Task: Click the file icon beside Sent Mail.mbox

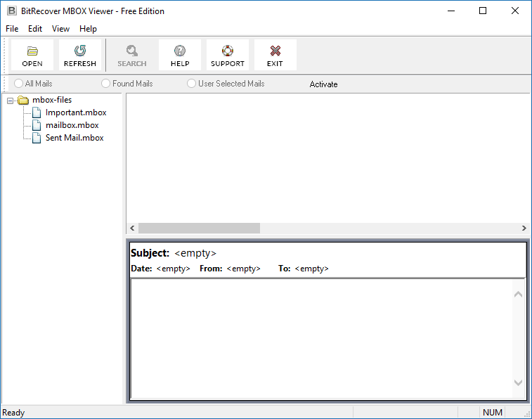Action: pos(37,138)
